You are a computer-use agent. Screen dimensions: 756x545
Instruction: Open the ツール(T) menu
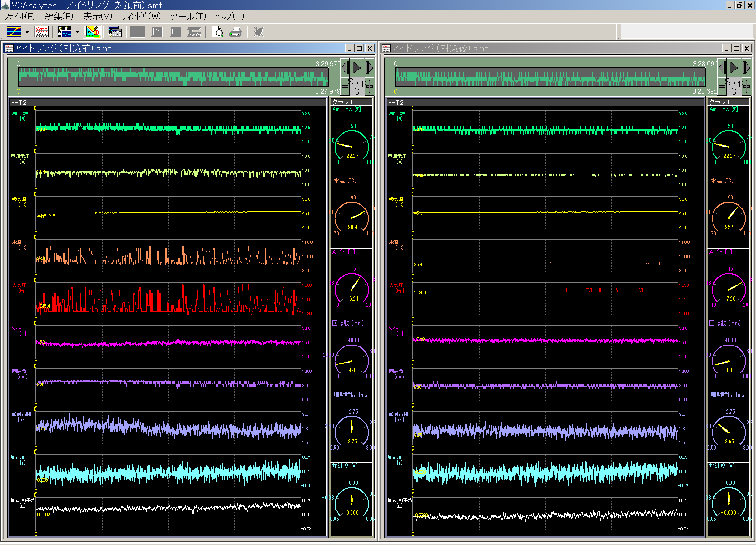188,17
